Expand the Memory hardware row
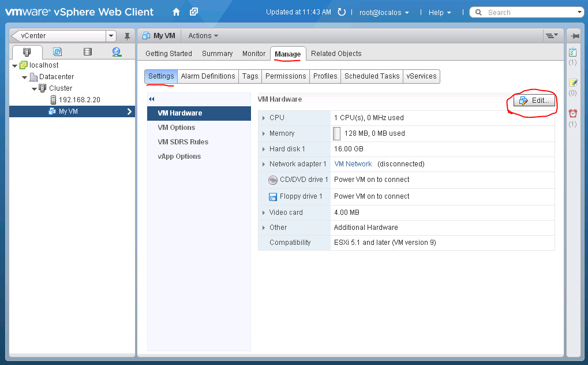588x365 pixels. [x=264, y=133]
